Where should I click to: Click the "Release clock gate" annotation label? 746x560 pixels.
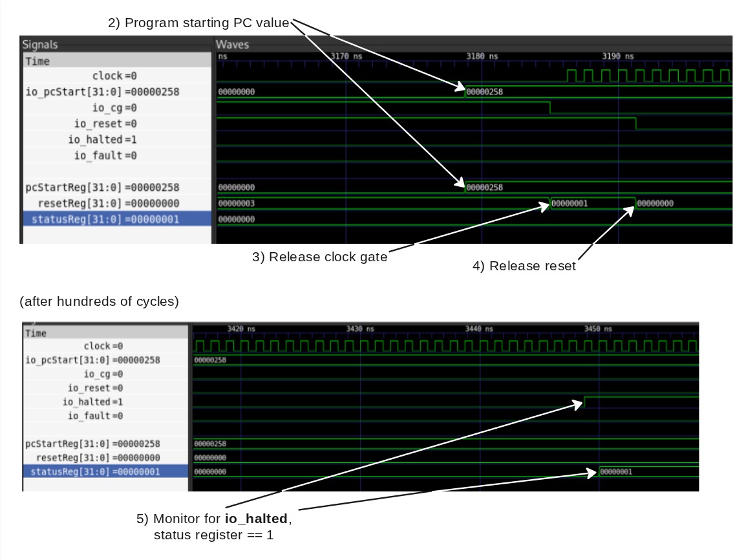[320, 257]
